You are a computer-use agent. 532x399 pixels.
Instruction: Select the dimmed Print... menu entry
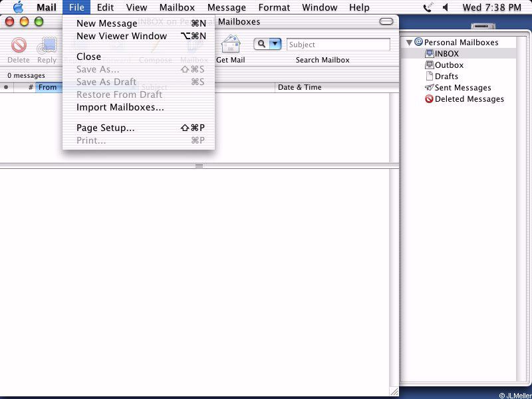coord(139,140)
